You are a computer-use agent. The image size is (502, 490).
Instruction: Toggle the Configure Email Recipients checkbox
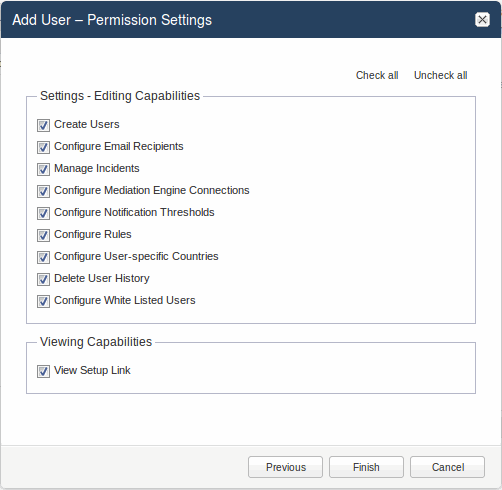[43, 147]
